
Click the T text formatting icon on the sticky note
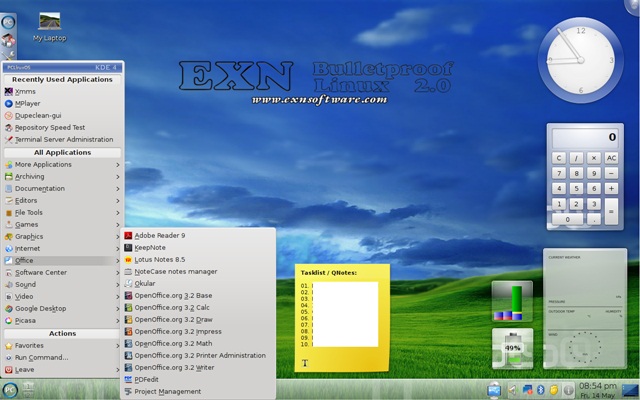[x=304, y=363]
